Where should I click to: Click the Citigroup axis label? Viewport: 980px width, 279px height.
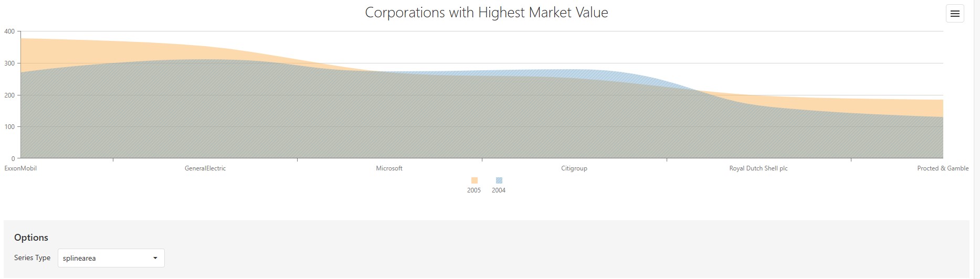(574, 168)
